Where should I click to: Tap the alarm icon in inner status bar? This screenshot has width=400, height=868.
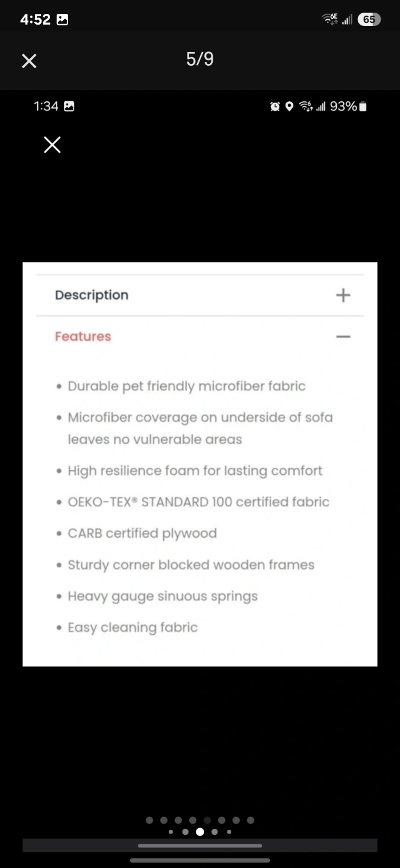click(x=275, y=107)
